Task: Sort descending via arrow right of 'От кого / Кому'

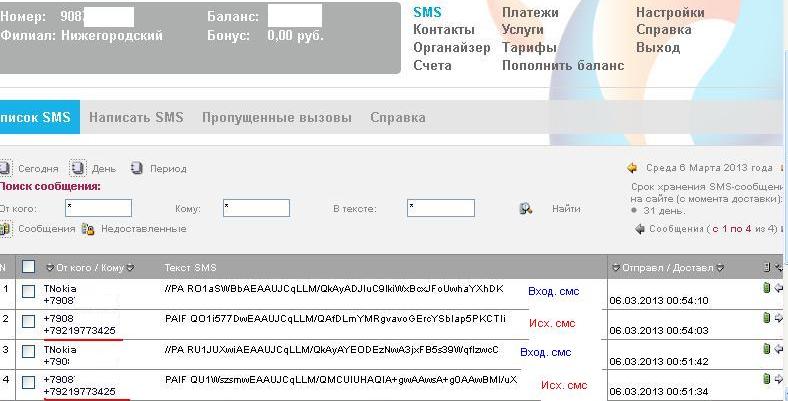Action: click(x=130, y=267)
